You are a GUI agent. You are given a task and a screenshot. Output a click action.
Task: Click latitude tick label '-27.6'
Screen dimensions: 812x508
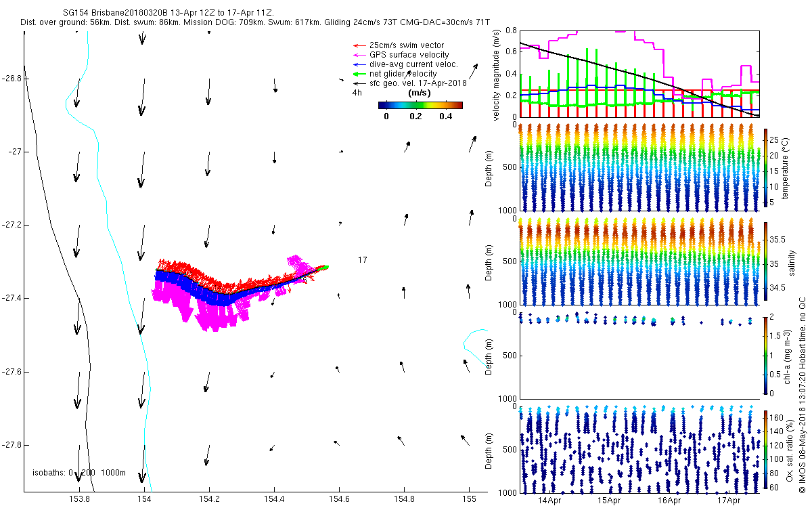[x=12, y=372]
